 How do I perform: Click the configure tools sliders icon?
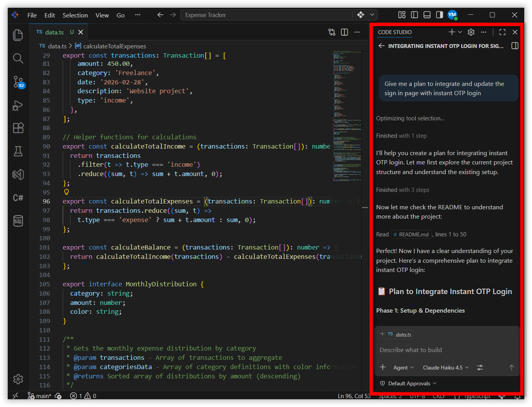[480, 368]
